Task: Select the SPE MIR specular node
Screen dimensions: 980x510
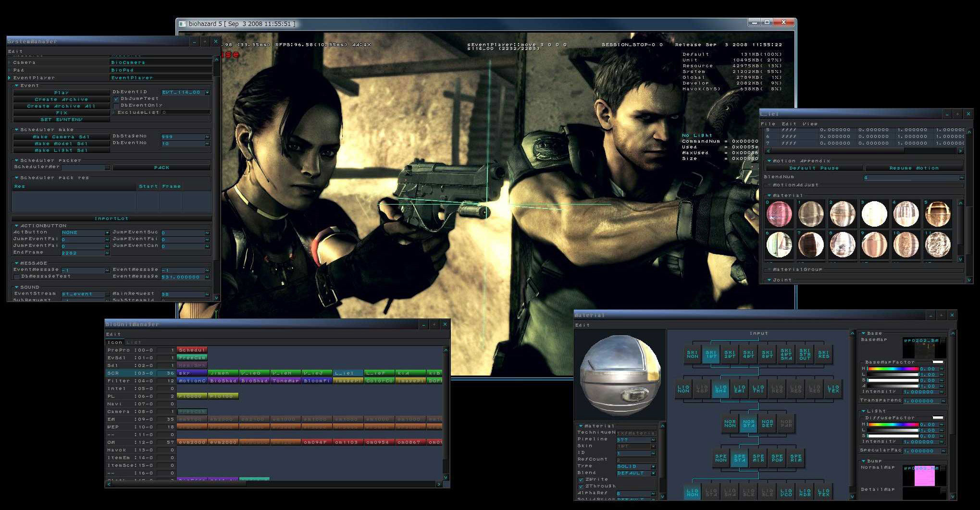Action: click(758, 458)
